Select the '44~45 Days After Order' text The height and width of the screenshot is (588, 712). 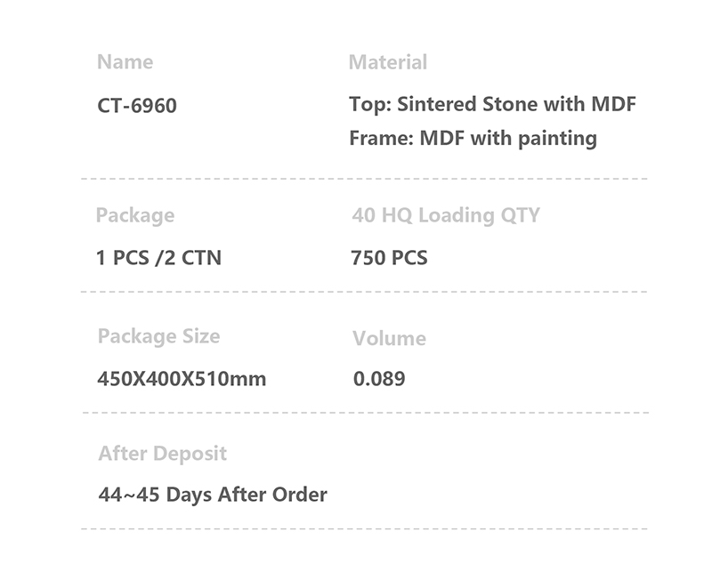pos(213,495)
